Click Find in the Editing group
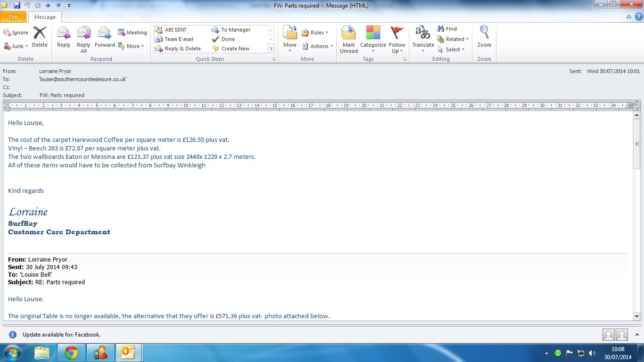The height and width of the screenshot is (362, 644). coord(447,29)
